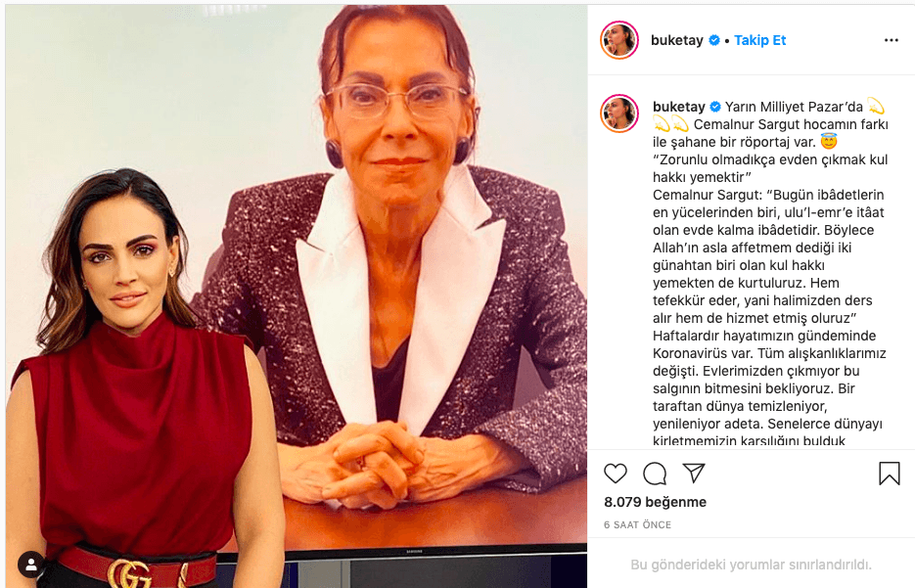Click the main post photo

(x=297, y=294)
